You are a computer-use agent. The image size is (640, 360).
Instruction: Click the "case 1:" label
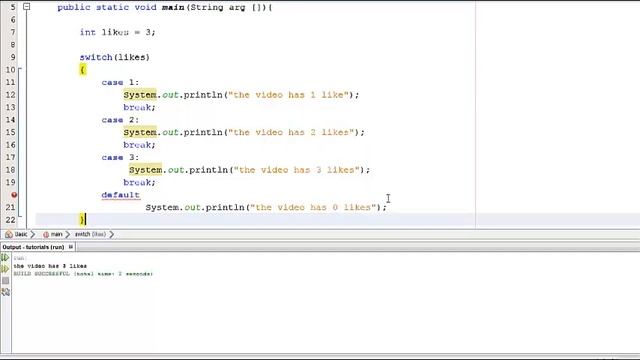[x=120, y=82]
